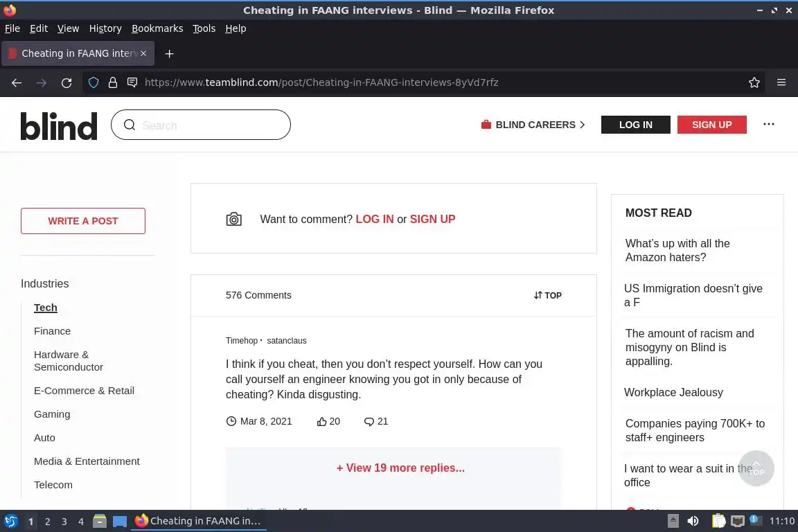Click LOG IN link in comment prompt
This screenshot has height=532, width=798.
pyautogui.click(x=375, y=219)
